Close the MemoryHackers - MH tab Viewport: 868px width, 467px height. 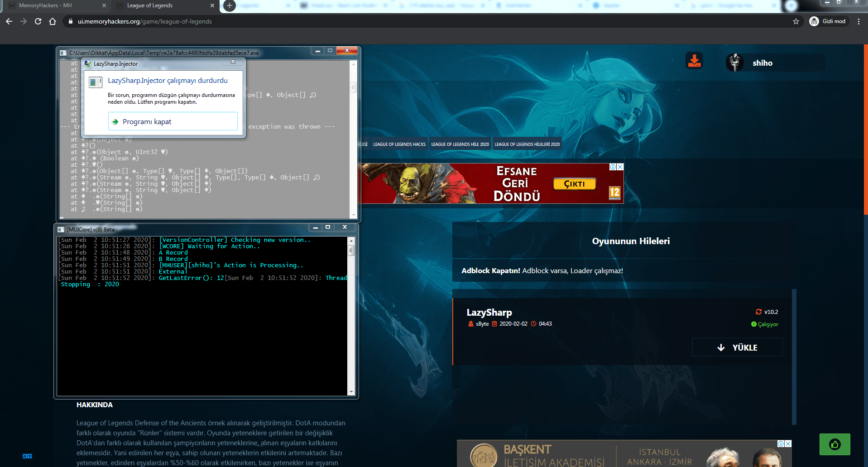pos(104,5)
